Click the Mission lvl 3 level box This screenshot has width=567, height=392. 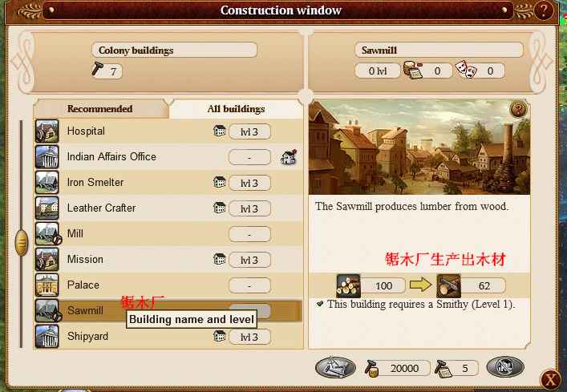click(x=249, y=260)
